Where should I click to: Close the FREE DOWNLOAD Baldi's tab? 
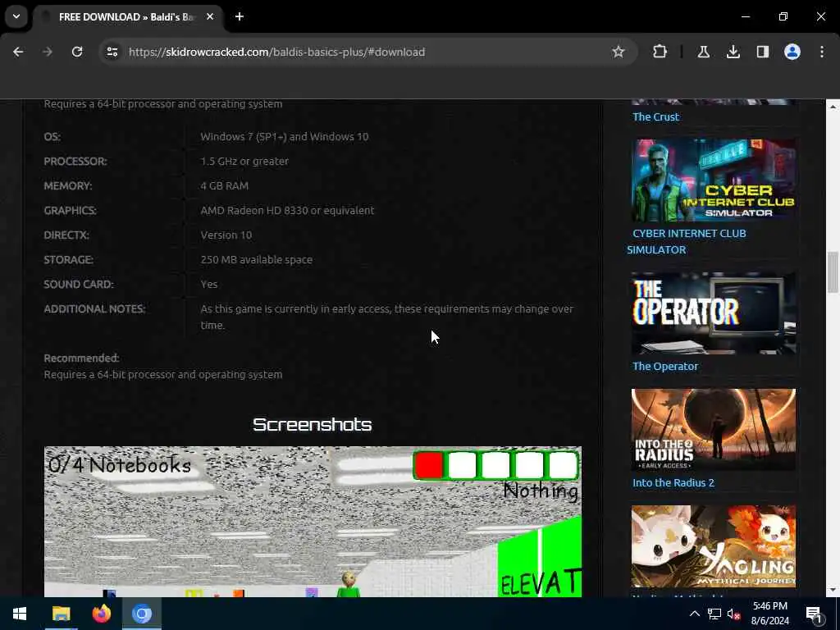tap(210, 16)
